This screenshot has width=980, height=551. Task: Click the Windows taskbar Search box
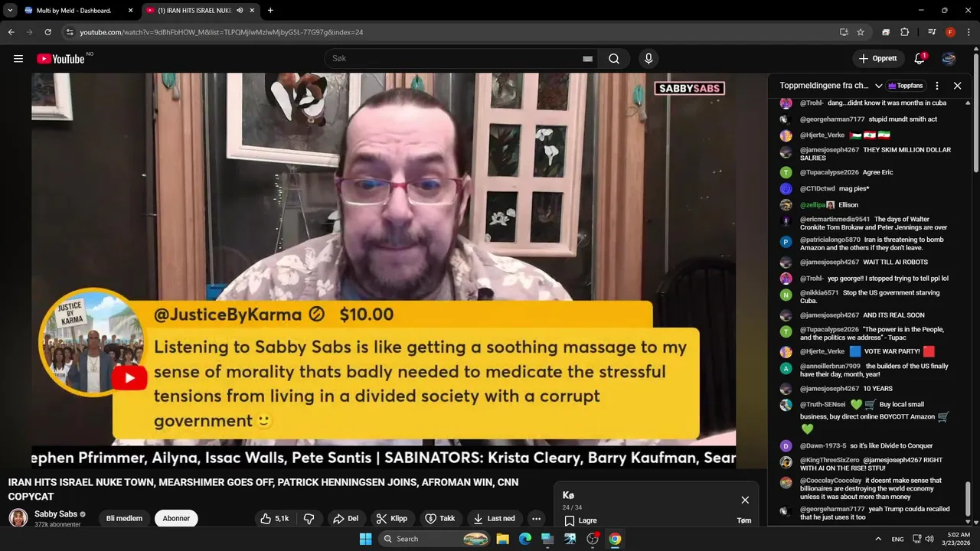click(x=435, y=539)
